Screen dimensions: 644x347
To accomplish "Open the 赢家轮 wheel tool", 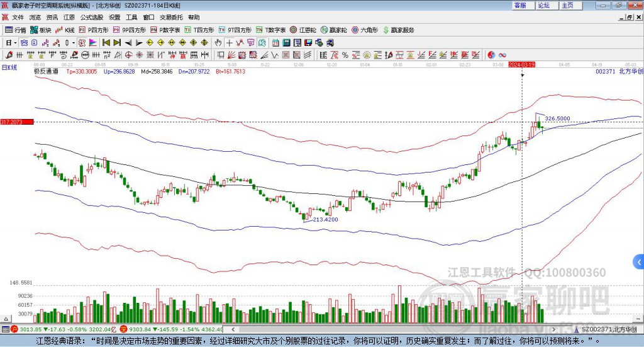I will point(333,30).
